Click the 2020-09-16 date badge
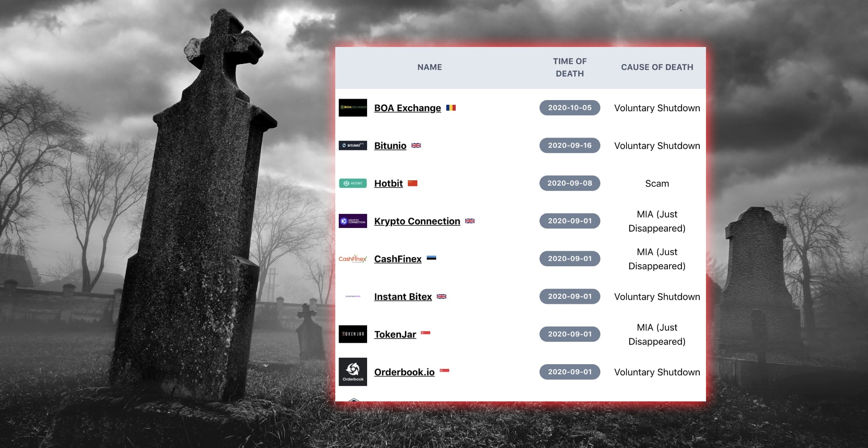 coord(570,145)
